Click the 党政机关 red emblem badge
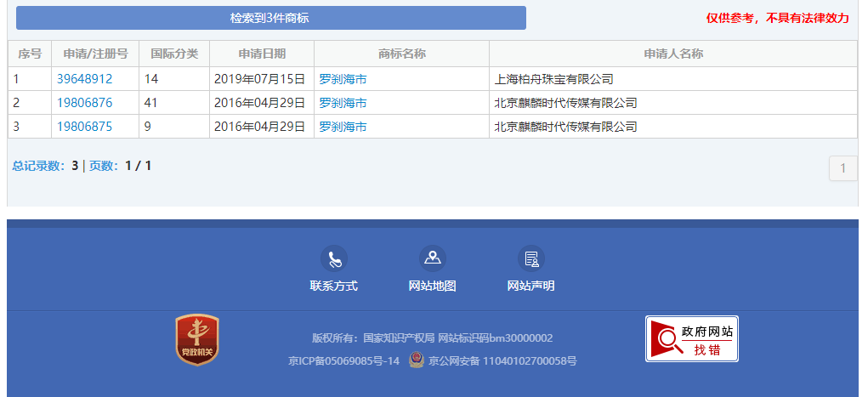The height and width of the screenshot is (397, 868). pos(197,340)
